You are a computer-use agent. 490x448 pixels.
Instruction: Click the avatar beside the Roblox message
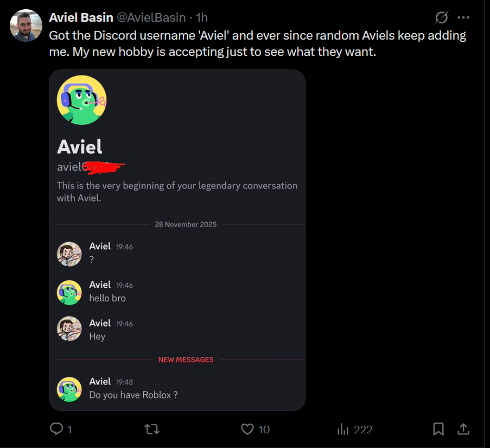[69, 389]
